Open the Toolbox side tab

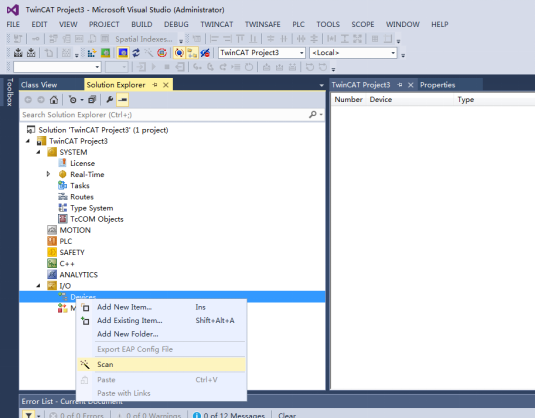tap(10, 92)
